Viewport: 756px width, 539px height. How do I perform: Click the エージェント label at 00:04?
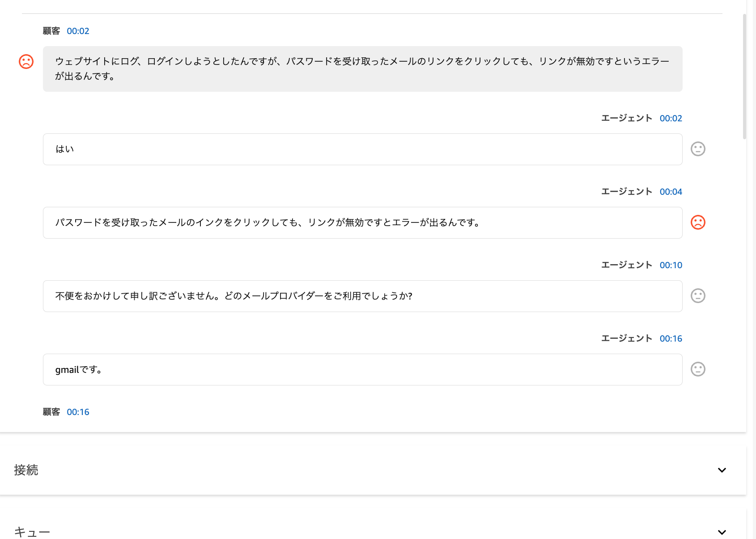pos(627,191)
